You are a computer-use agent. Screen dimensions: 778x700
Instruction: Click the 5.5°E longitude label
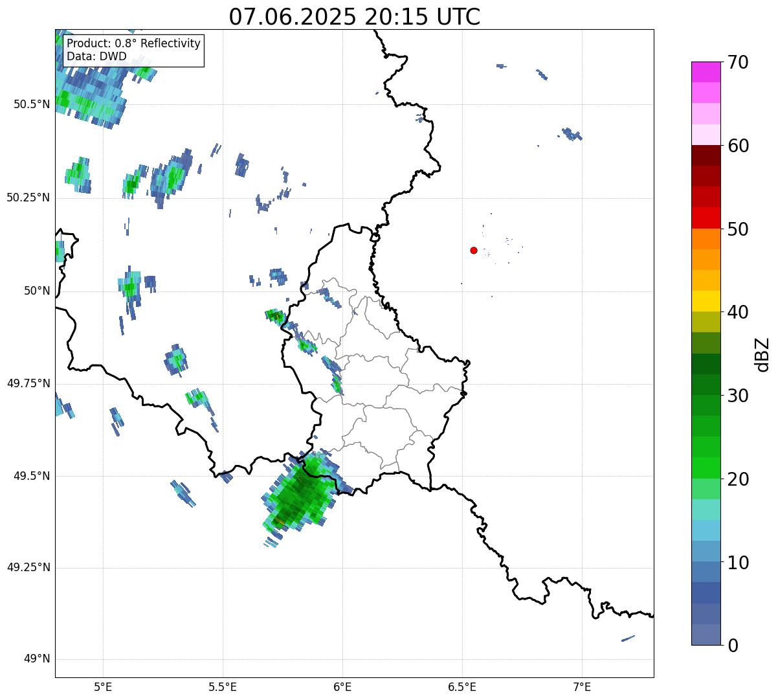point(223,686)
